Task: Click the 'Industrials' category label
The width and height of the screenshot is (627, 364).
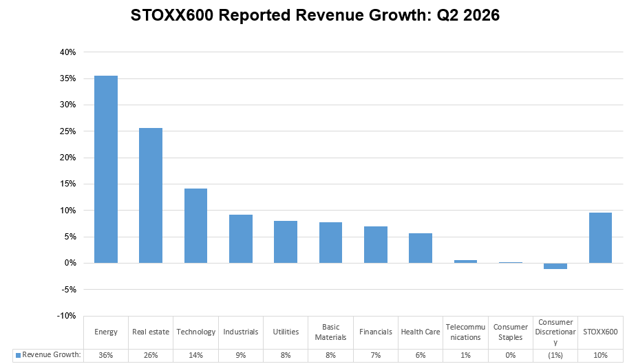Action: [x=241, y=332]
